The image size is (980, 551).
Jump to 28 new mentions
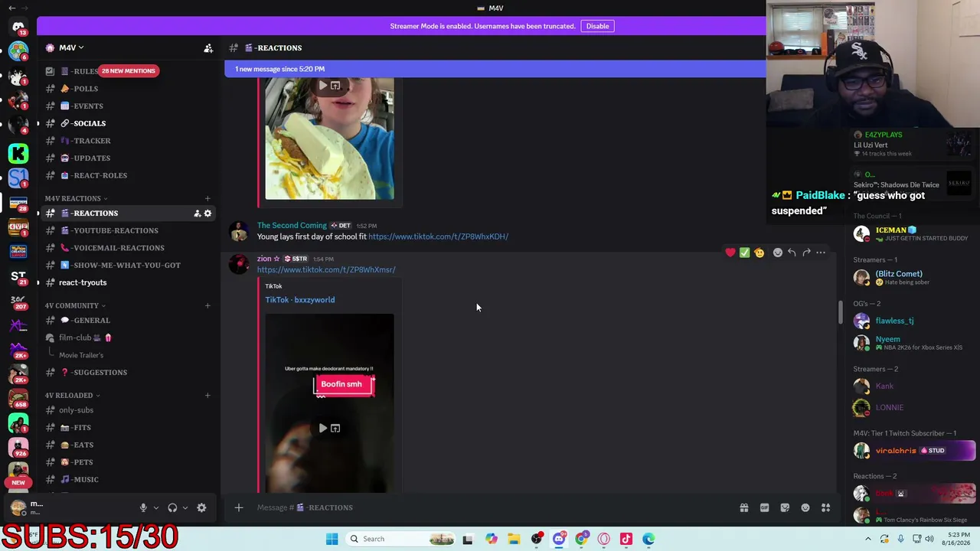coord(128,71)
